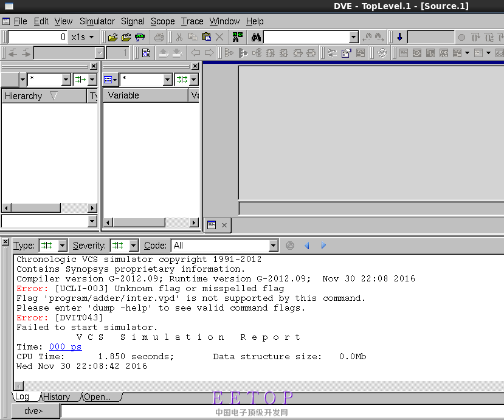Switch to the History tab
Image resolution: width=504 pixels, height=420 pixels.
tap(57, 397)
